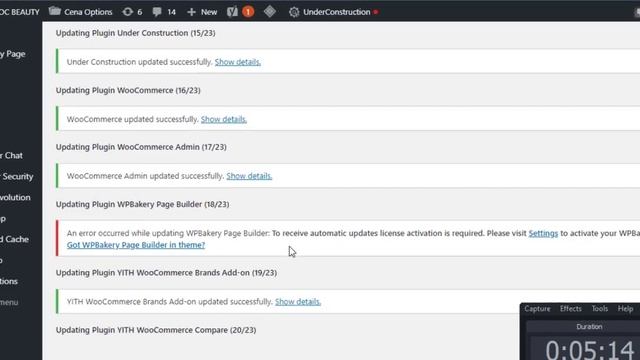Image resolution: width=640 pixels, height=360 pixels.
Task: Click the diamond icon in admin bar
Action: coord(270,11)
